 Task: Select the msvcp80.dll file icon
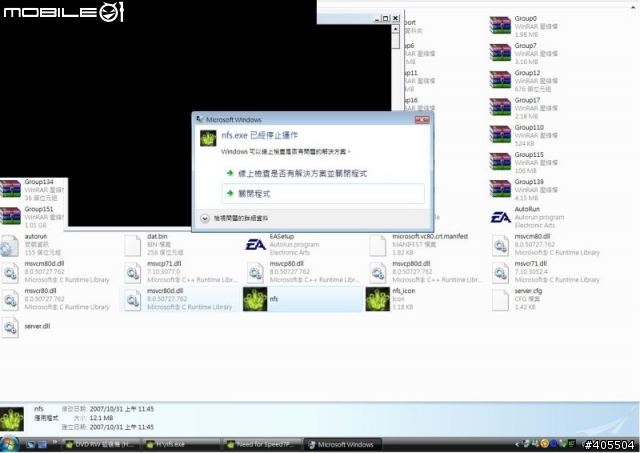(255, 273)
